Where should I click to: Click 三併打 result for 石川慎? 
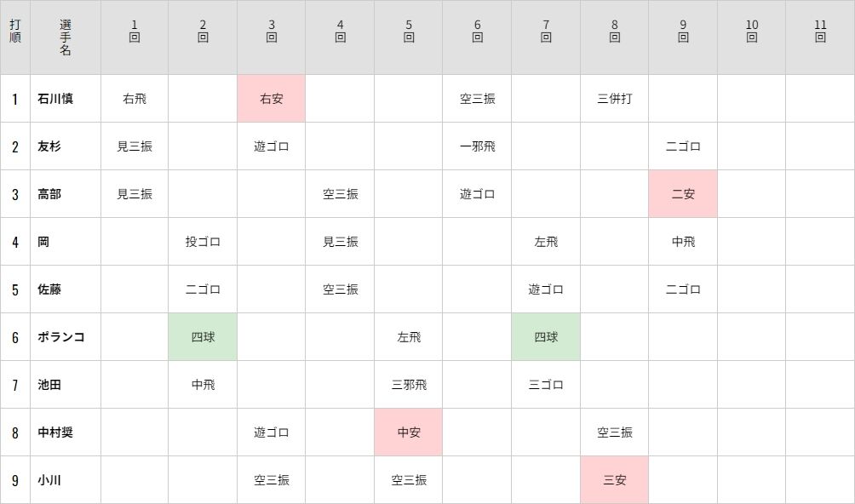(615, 99)
